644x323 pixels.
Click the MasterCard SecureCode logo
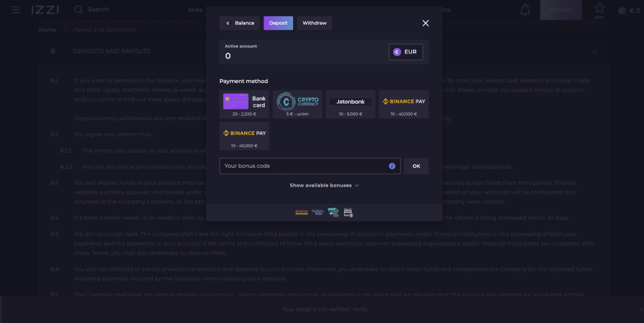coord(301,212)
